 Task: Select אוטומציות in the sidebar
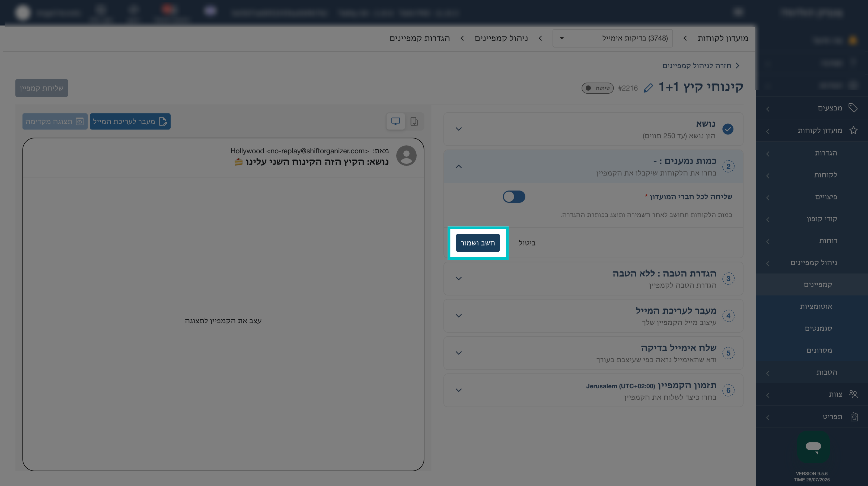coord(812,306)
